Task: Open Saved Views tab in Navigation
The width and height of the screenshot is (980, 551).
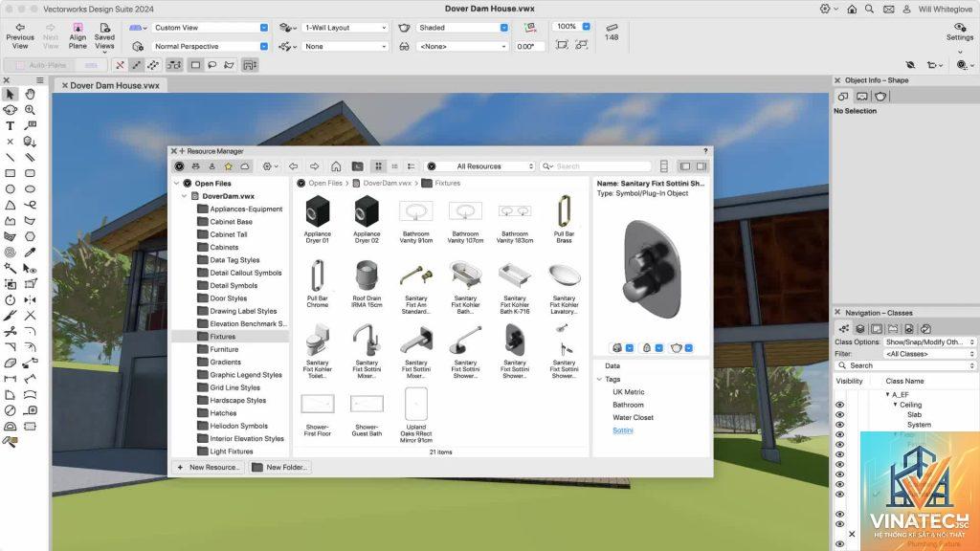Action: pos(909,329)
